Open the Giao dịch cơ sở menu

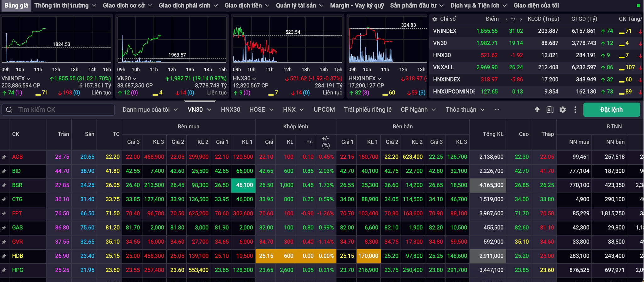[127, 5]
